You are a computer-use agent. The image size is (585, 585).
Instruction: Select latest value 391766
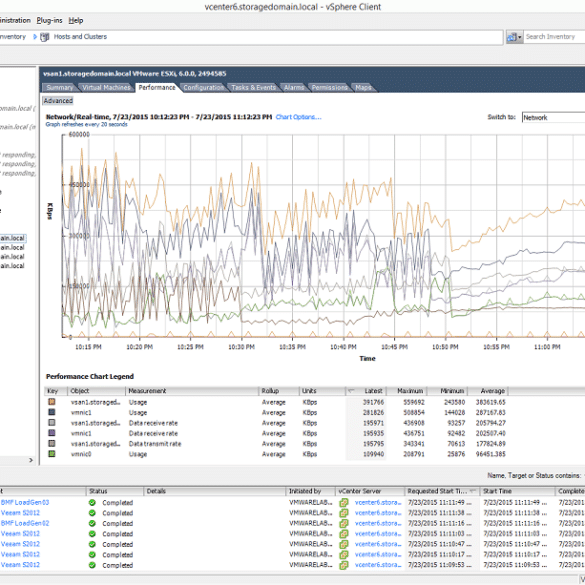tap(373, 402)
